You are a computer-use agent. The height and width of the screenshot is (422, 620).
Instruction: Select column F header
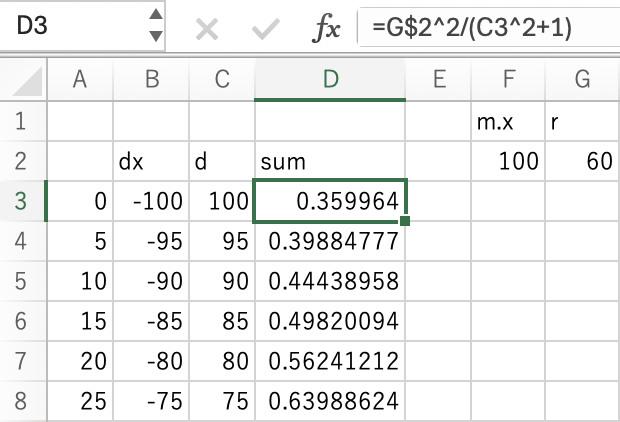pyautogui.click(x=508, y=79)
